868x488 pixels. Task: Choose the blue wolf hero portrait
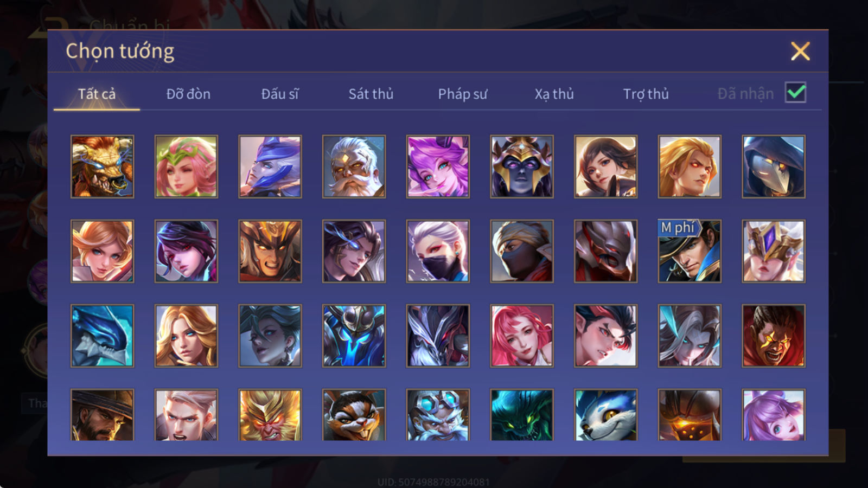click(606, 415)
